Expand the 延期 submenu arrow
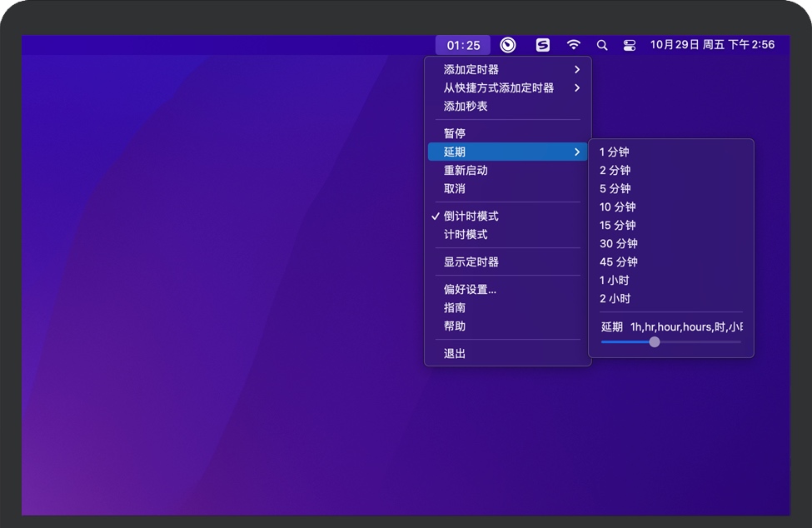This screenshot has width=812, height=528. pyautogui.click(x=577, y=152)
